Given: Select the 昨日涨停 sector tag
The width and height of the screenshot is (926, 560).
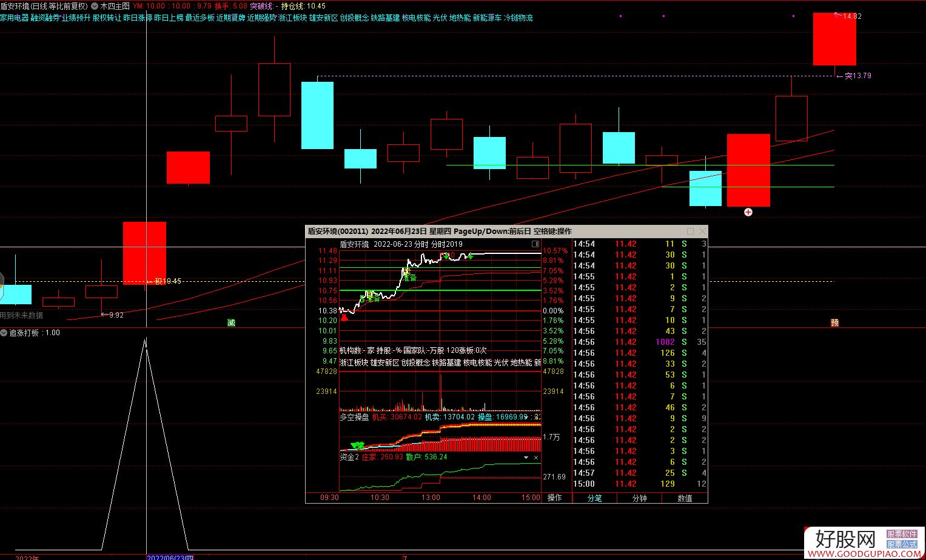Looking at the screenshot, I should pos(138,18).
